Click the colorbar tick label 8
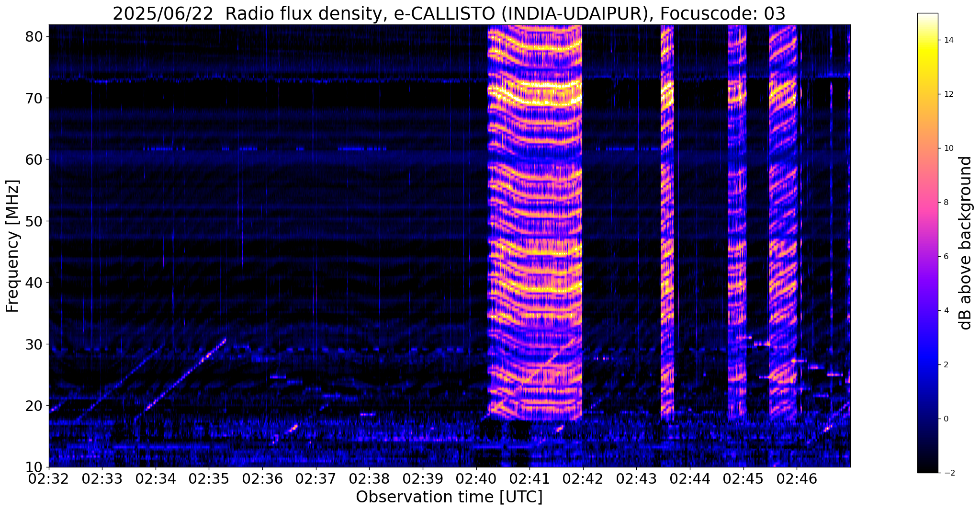 [x=946, y=203]
